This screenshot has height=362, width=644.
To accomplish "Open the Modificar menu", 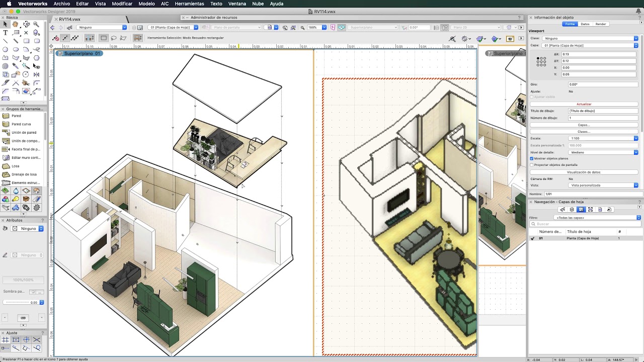I will [122, 4].
